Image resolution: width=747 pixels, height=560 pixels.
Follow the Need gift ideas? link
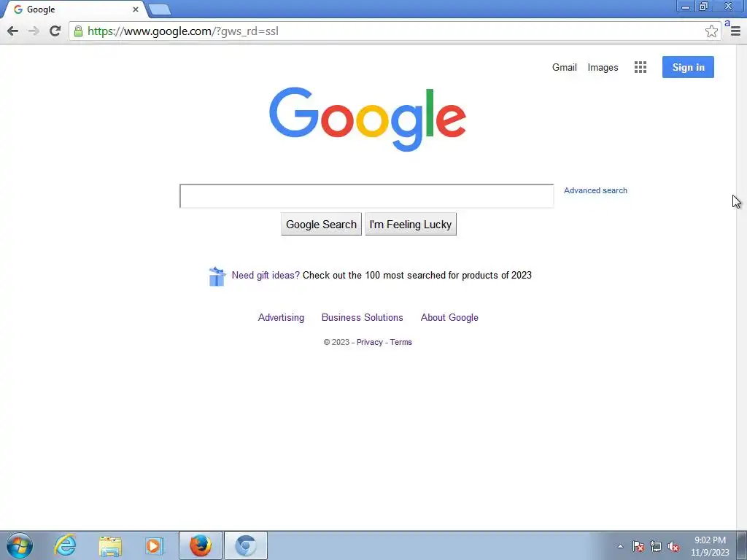point(266,275)
